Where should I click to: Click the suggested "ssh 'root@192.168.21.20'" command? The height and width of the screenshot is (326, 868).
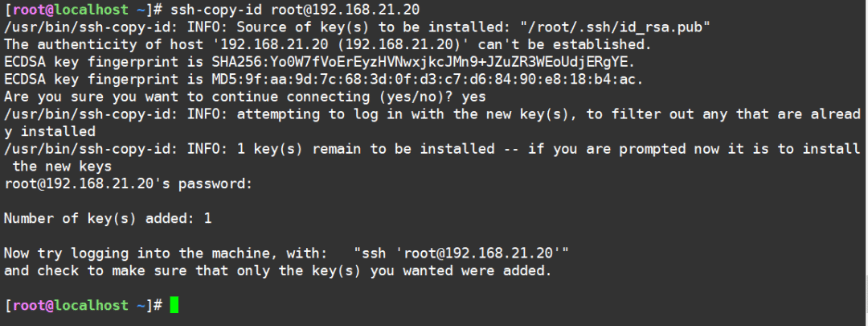[x=461, y=254]
